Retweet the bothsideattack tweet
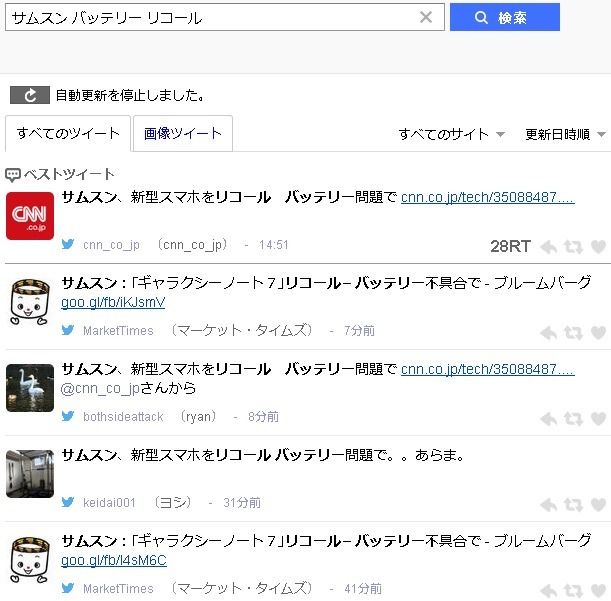Viewport: 611px width, 601px height. click(x=573, y=419)
